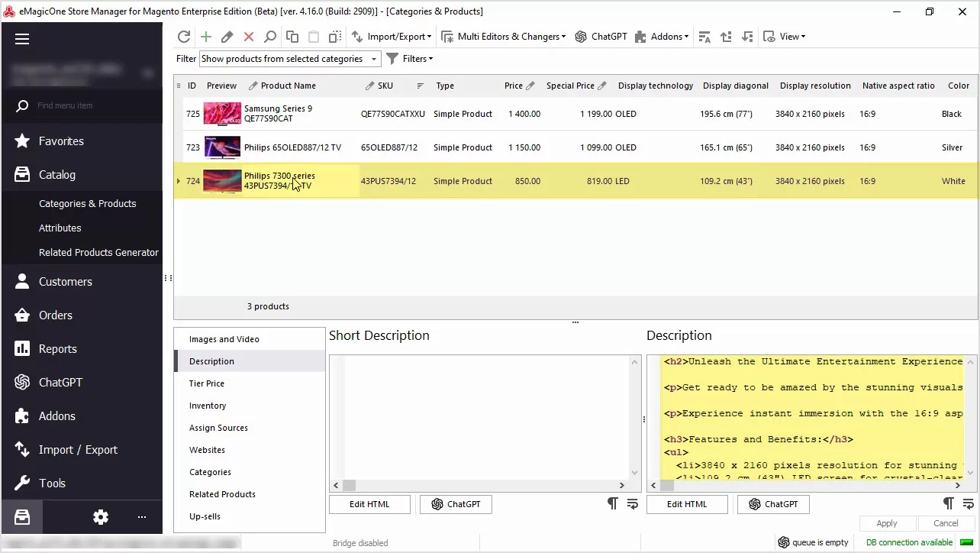Expand the row indicator arrow for product 724
The image size is (980, 553).
coord(179,181)
